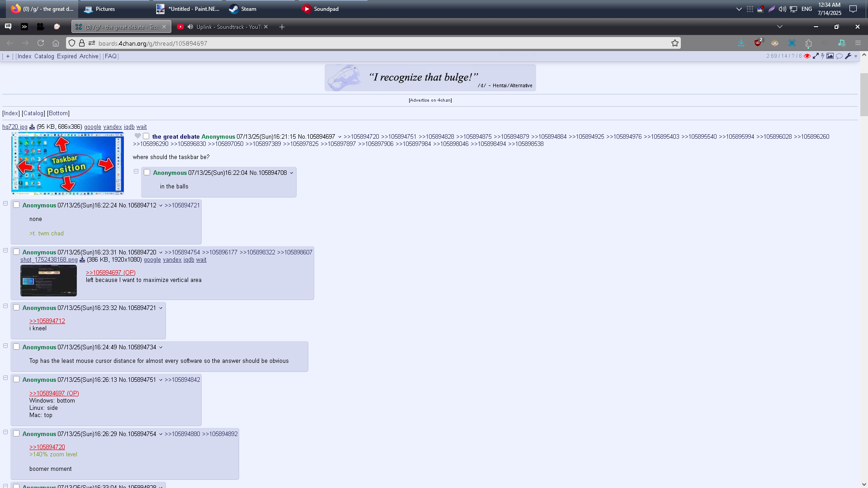Toggle the heart watch-thread icon on OP
Viewport: 868px width, 488px height.
click(x=138, y=136)
